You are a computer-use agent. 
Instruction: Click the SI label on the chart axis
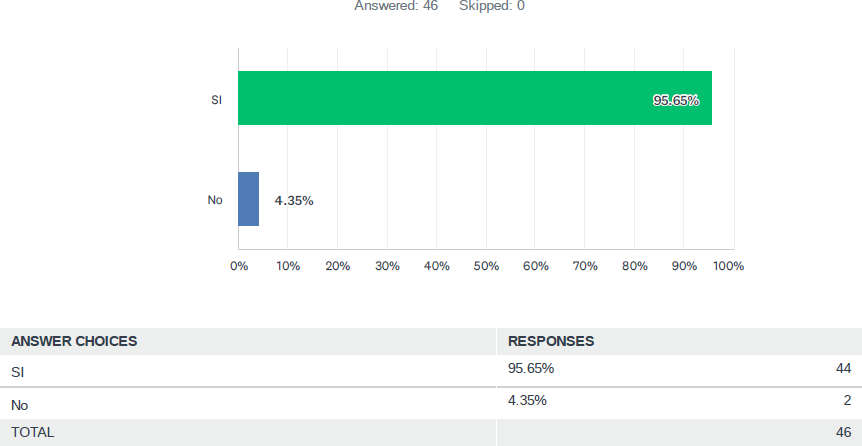[216, 99]
